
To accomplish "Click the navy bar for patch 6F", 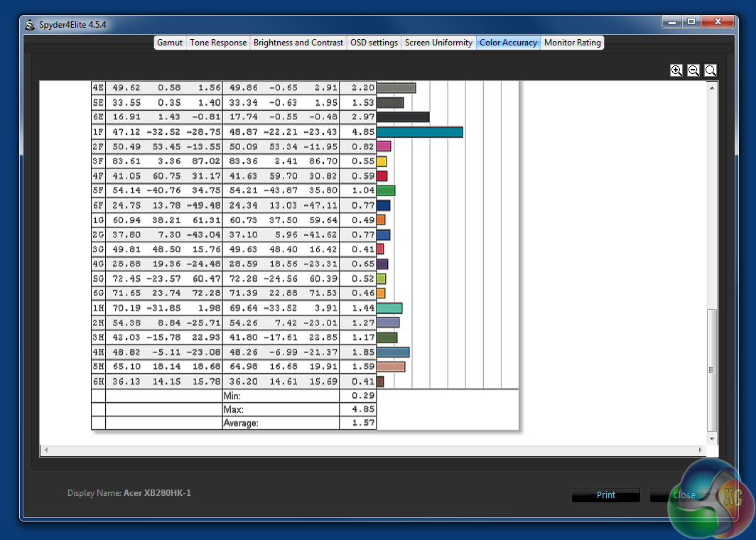I will pyautogui.click(x=383, y=205).
